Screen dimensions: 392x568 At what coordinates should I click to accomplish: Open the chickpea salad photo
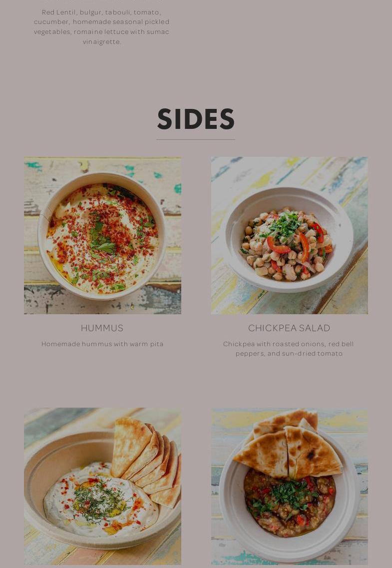[x=290, y=235]
